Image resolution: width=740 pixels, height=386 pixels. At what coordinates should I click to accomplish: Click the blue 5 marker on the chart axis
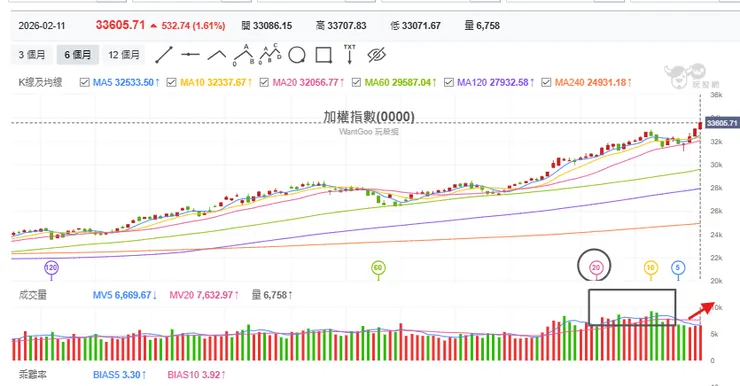point(678,268)
